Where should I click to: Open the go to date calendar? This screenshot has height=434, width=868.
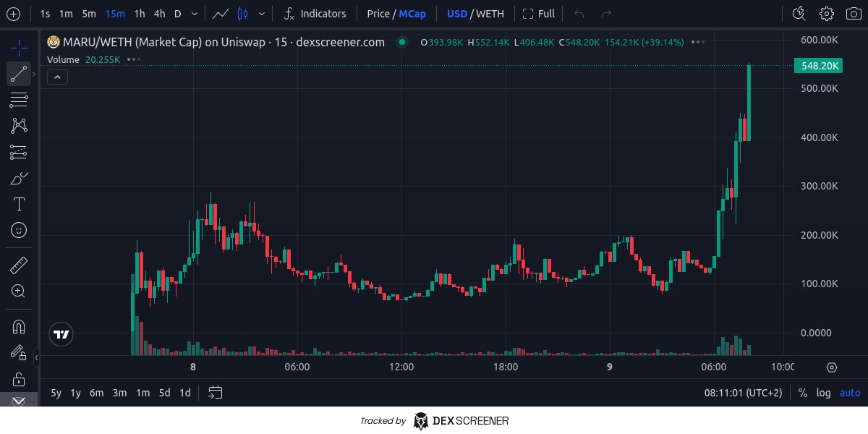(x=215, y=393)
